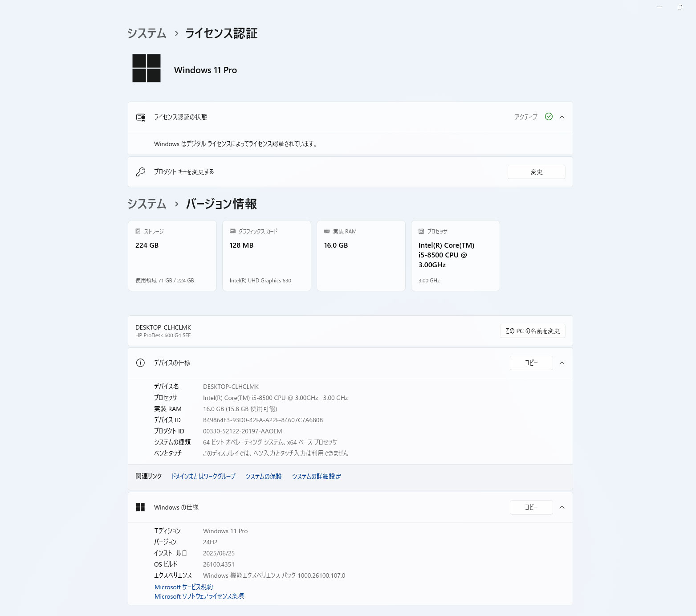Viewport: 696px width, 616px height.
Task: Collapse the ライセンス認証の状態 section
Action: [x=562, y=117]
